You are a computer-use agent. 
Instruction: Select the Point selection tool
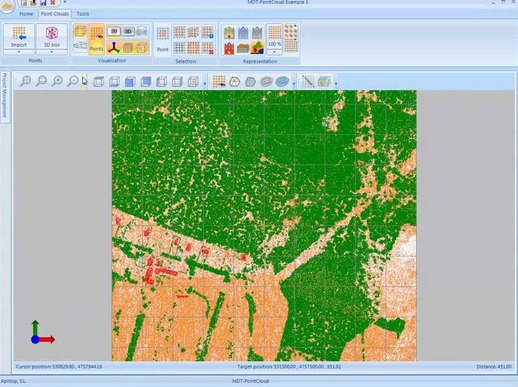coord(163,39)
